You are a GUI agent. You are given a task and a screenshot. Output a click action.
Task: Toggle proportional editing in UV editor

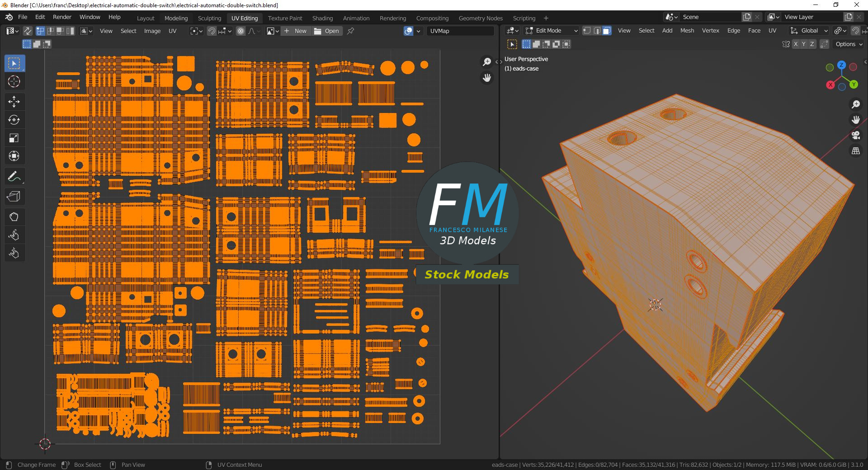pyautogui.click(x=241, y=31)
